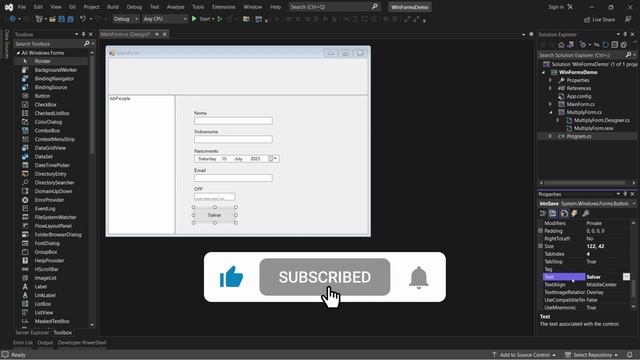Click the Events lightning bolt icon
This screenshot has width=640, height=360.
[x=574, y=213]
